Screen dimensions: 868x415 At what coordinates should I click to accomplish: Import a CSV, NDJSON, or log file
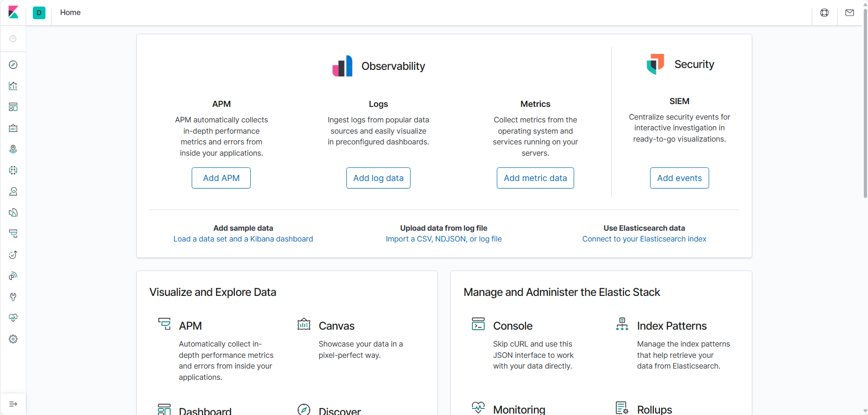tap(444, 239)
